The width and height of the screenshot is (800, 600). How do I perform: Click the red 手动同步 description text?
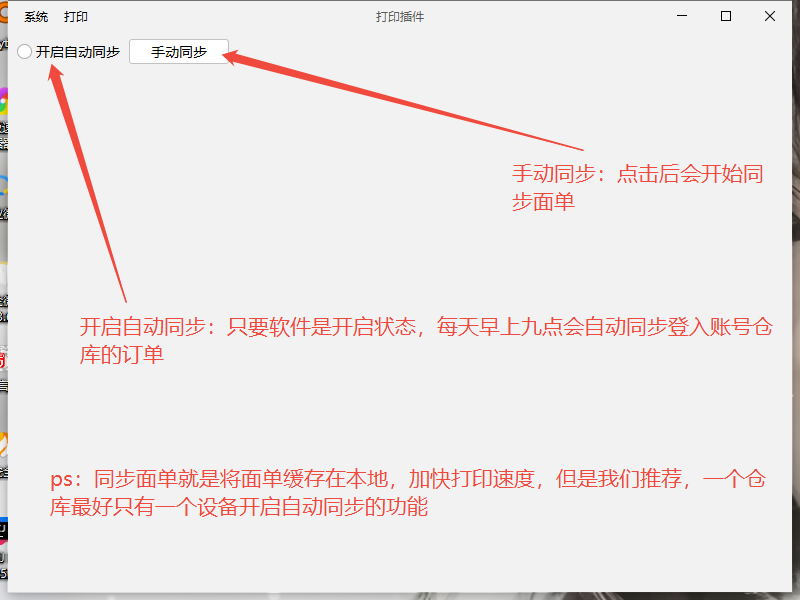(638, 187)
